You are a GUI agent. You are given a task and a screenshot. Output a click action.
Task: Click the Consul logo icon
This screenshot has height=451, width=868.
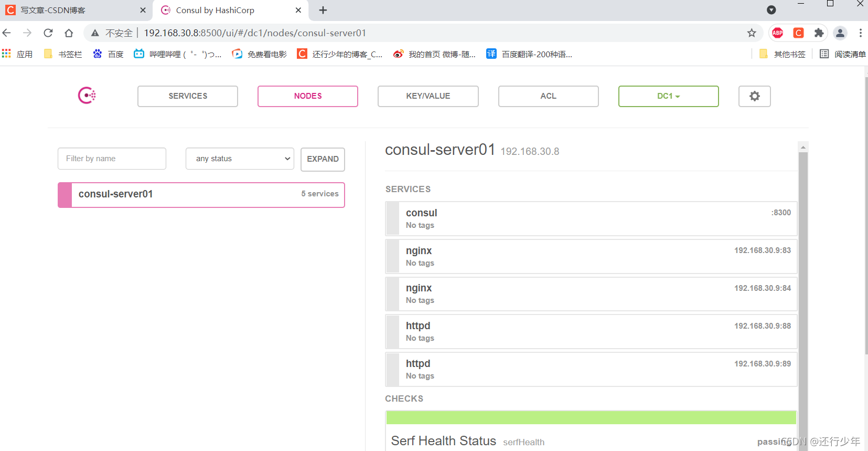[x=87, y=96]
